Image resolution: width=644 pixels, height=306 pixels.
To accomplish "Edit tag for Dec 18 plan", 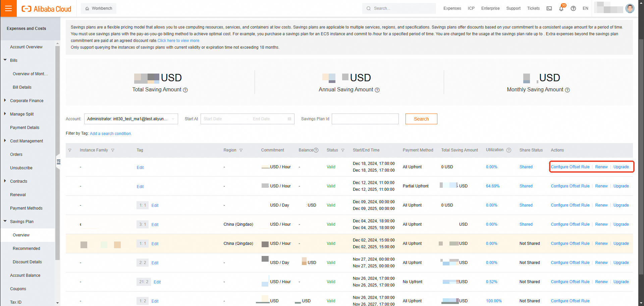I will pos(140,168).
